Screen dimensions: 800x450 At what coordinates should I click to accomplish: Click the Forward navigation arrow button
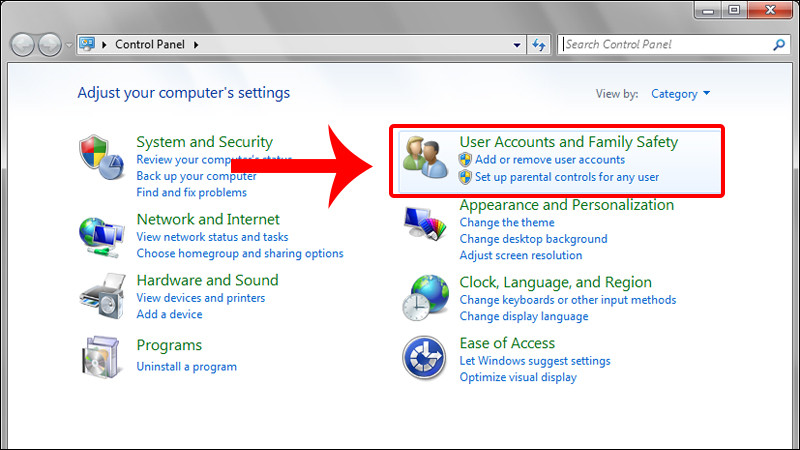[x=50, y=45]
